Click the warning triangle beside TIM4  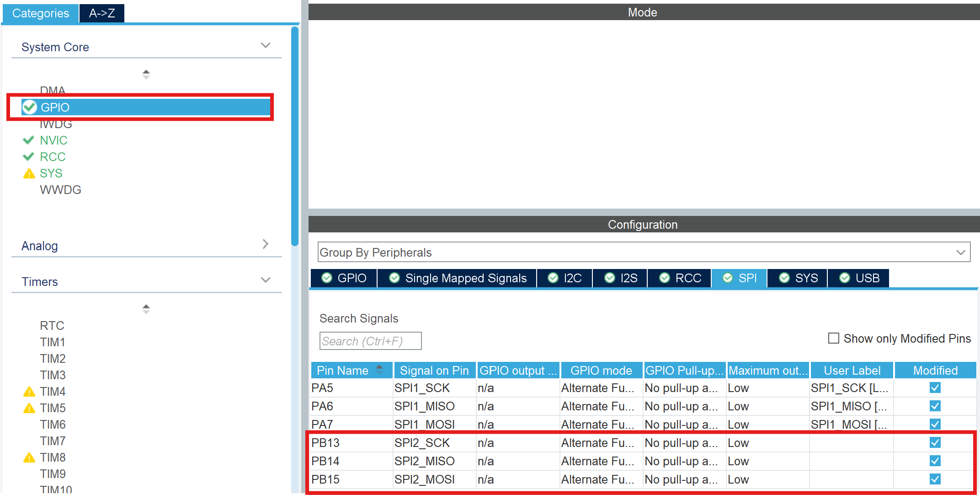click(29, 392)
